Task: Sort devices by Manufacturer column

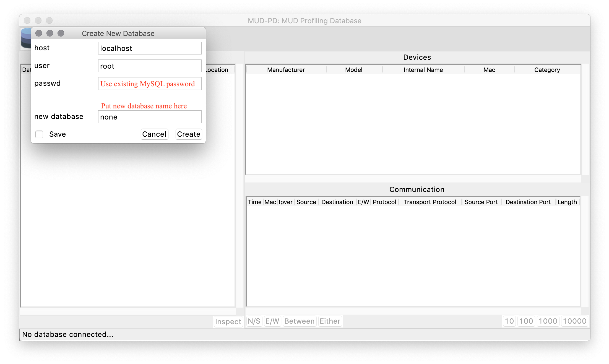Action: (286, 70)
